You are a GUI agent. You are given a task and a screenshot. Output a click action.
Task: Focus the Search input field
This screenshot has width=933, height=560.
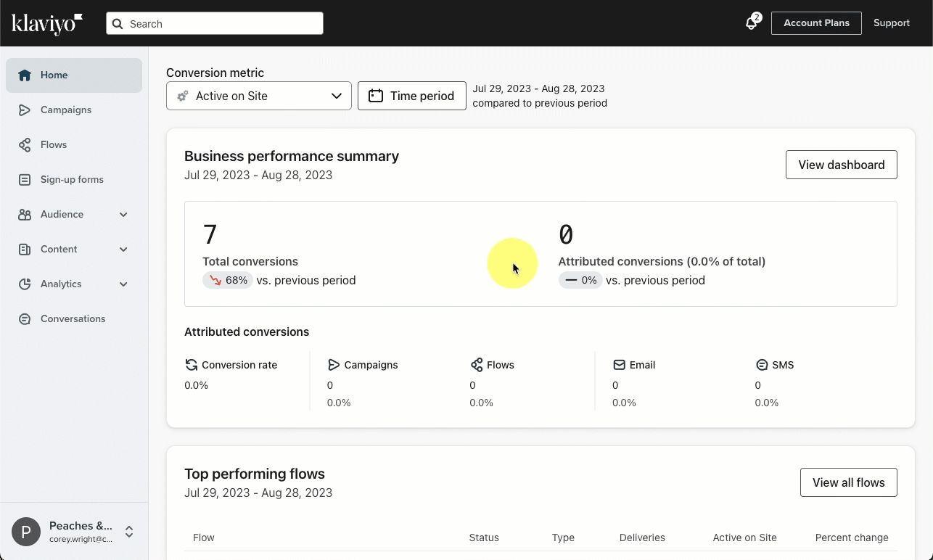221,24
